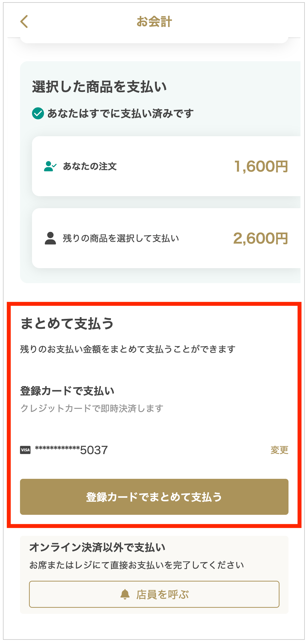Click the まとめて支払う section heading

(67, 324)
